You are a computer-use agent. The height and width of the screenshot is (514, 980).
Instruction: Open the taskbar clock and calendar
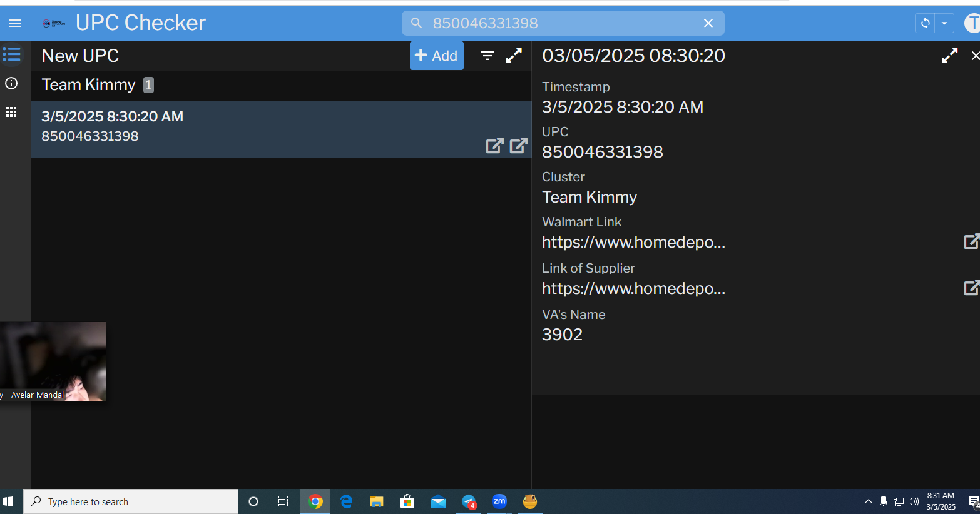pos(941,501)
